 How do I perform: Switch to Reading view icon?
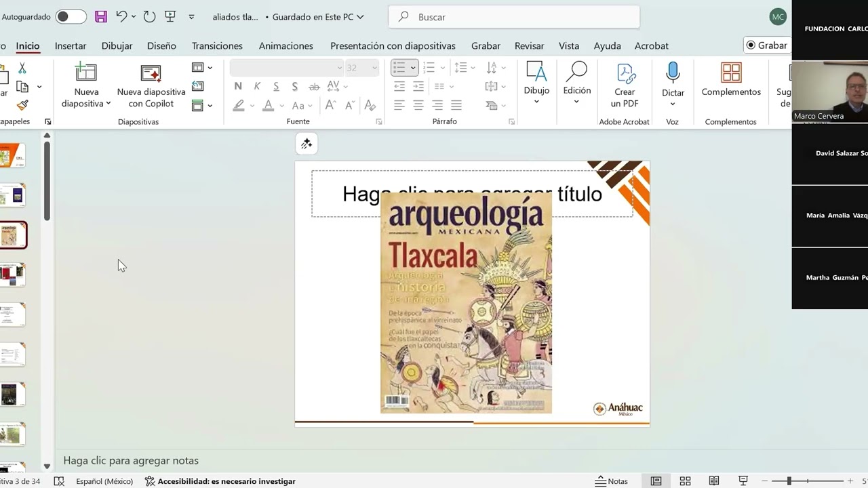pos(714,481)
